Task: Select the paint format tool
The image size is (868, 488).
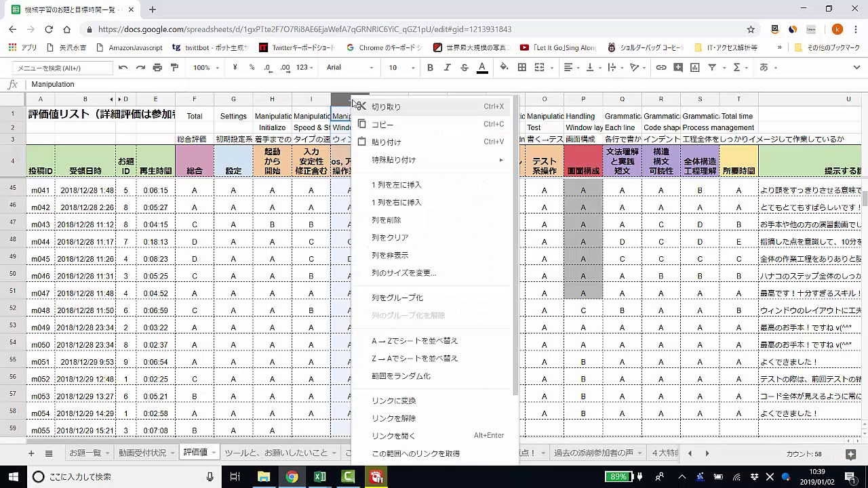Action: coord(174,68)
